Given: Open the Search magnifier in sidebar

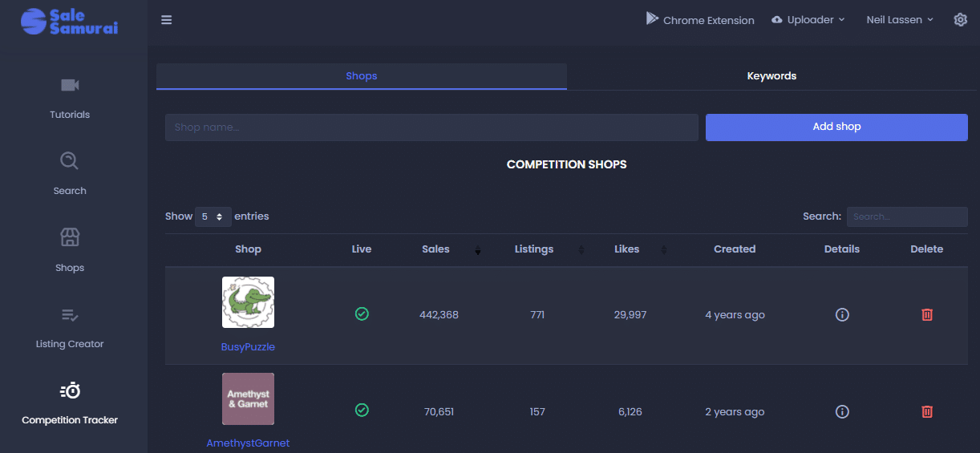Looking at the screenshot, I should pyautogui.click(x=70, y=161).
